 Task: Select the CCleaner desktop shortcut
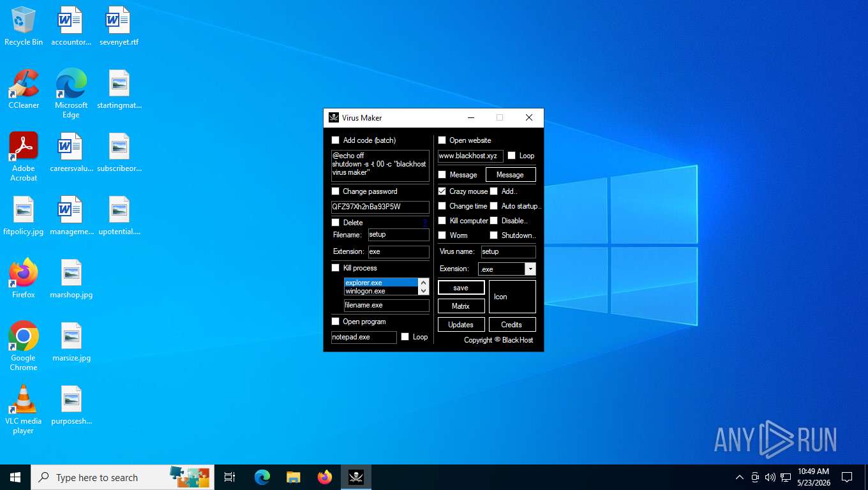[24, 89]
